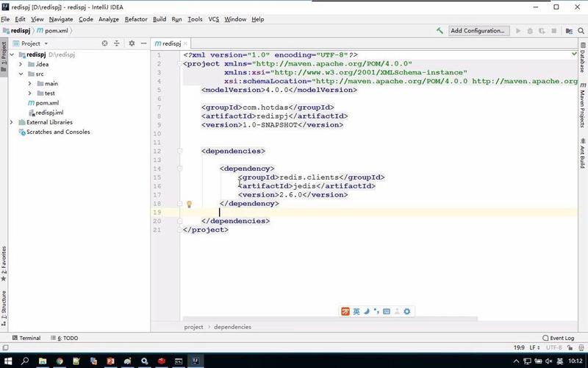Click the Run arrow icon in the toolbar
The image size is (588, 368).
(518, 31)
